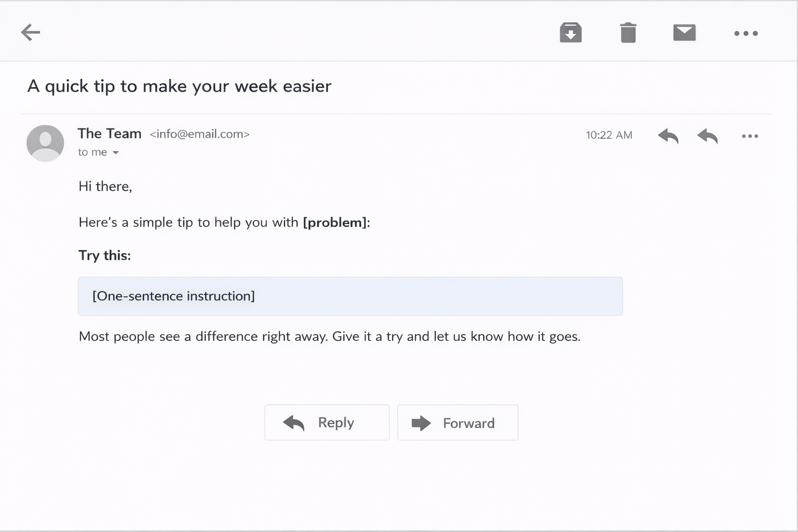This screenshot has width=798, height=532.
Task: Click the highlighted one-sentence instruction box
Action: (350, 296)
